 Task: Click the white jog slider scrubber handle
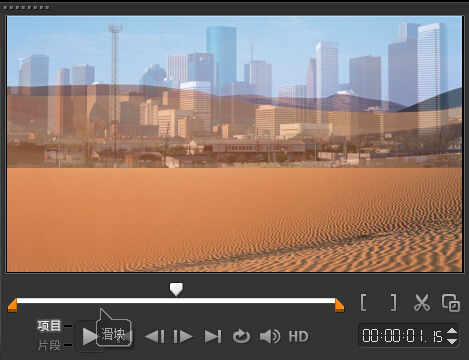(176, 289)
